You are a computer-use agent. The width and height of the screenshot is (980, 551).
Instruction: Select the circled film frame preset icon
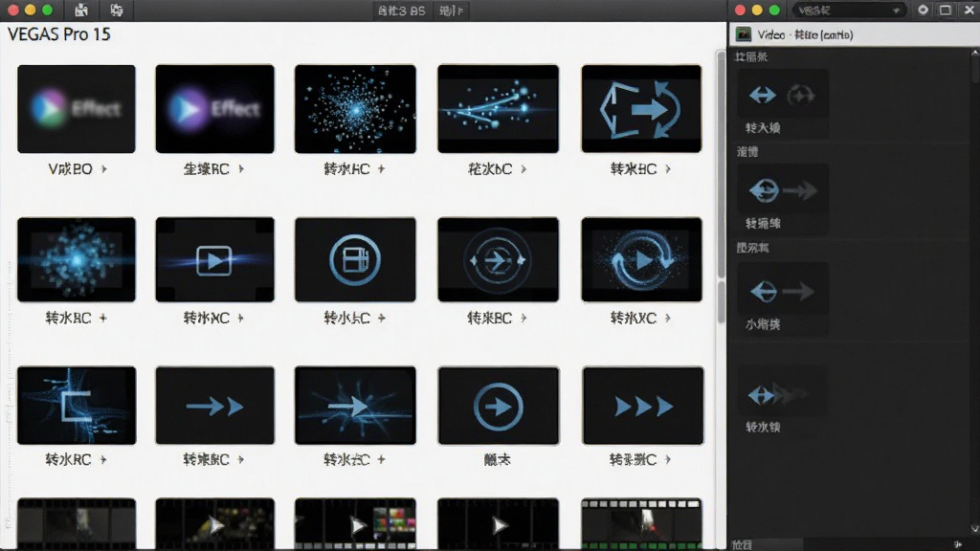coord(355,259)
